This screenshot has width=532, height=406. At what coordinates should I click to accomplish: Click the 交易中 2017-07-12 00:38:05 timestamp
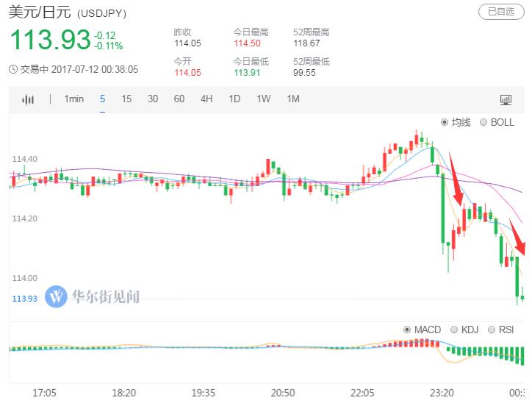pos(79,70)
